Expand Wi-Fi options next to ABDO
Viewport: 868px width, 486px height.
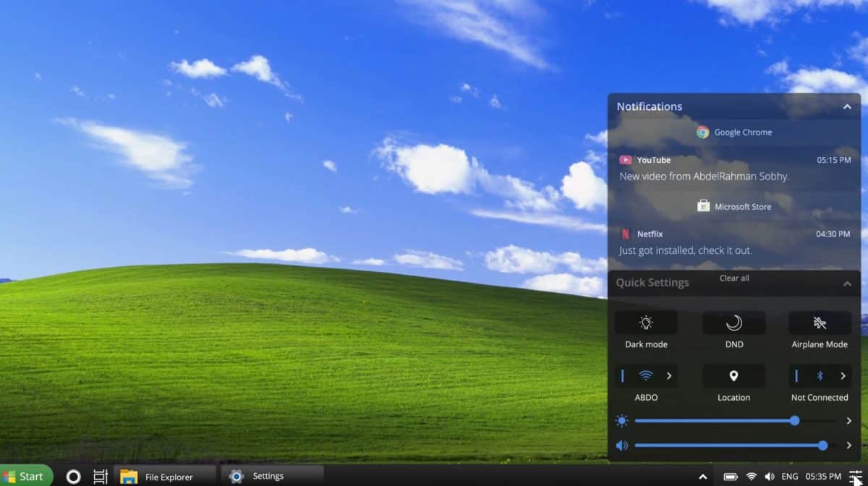click(669, 375)
